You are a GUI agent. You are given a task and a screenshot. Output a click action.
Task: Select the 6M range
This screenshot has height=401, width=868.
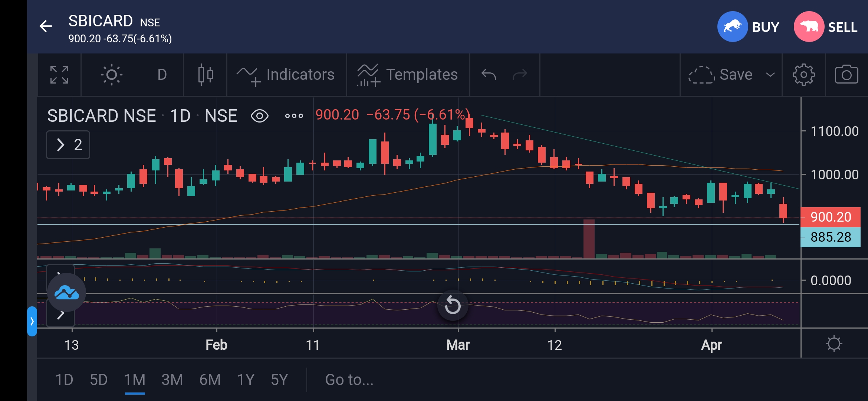(210, 380)
